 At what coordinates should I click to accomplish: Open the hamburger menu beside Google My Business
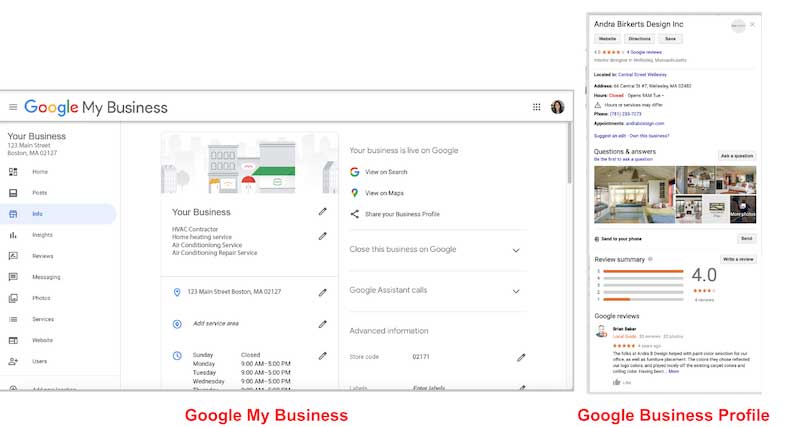[x=13, y=107]
